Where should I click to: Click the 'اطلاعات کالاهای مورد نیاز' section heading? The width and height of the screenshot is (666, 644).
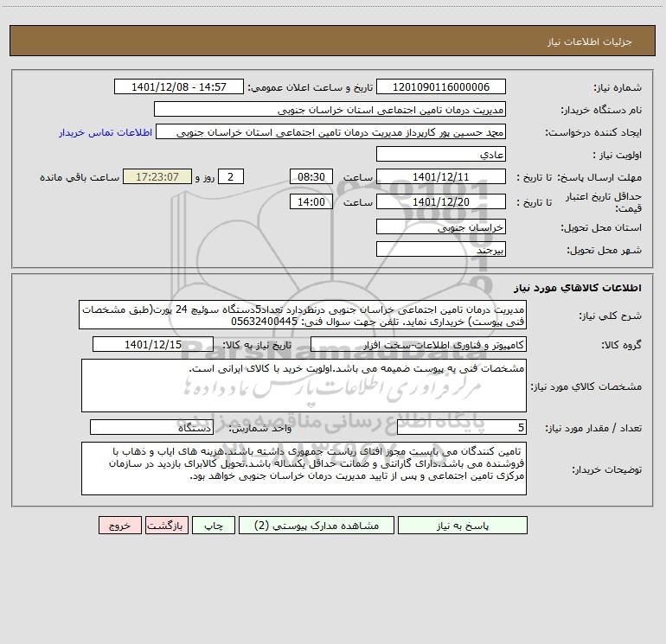[578, 288]
